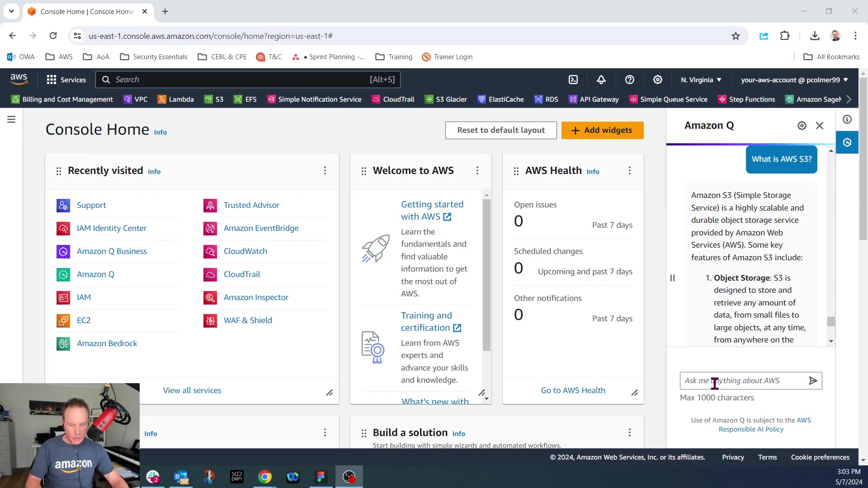This screenshot has height=488, width=868.
Task: Reload the browser page
Action: tap(53, 36)
